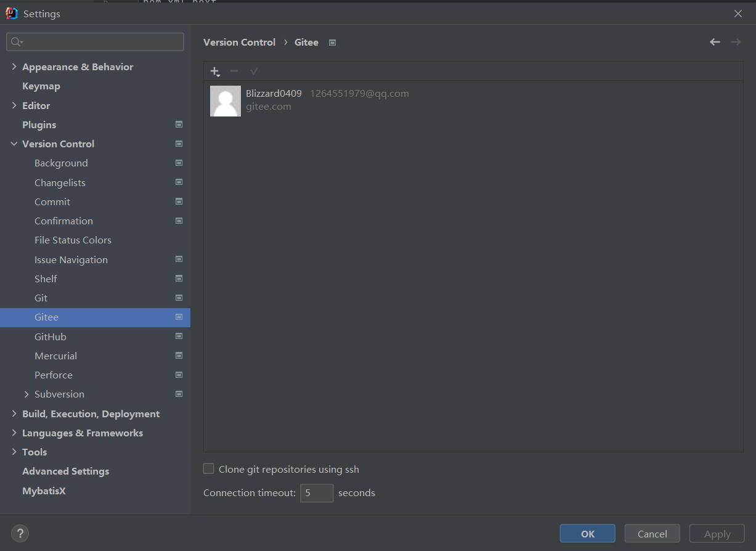Expand the Editor section
756x551 pixels.
[x=14, y=105]
